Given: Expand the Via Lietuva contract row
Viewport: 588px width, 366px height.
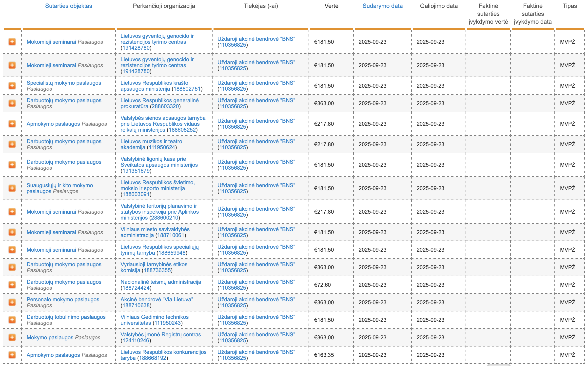Looking at the screenshot, I should (12, 302).
